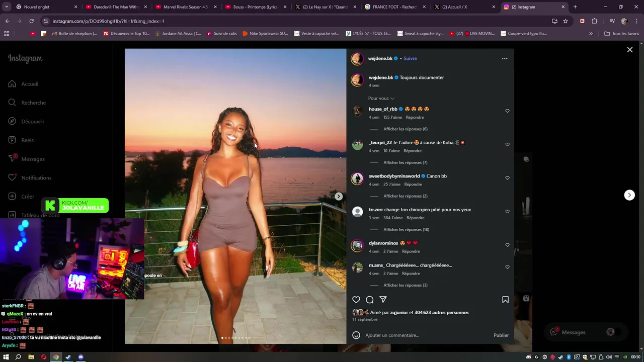The image size is (644, 362).
Task: View the list of 304 623 autres personnes
Action: pyautogui.click(x=441, y=313)
